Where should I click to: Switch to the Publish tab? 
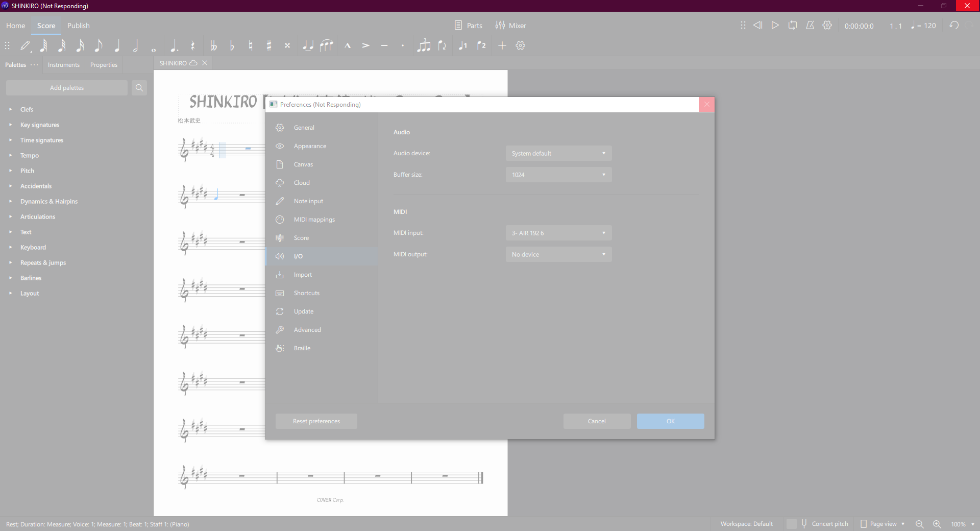tap(78, 25)
